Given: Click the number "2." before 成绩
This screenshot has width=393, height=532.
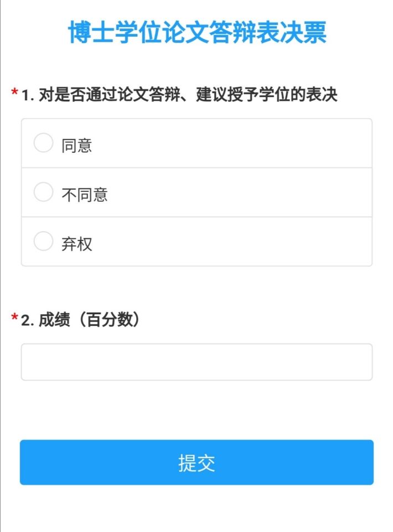Looking at the screenshot, I should coord(28,321).
